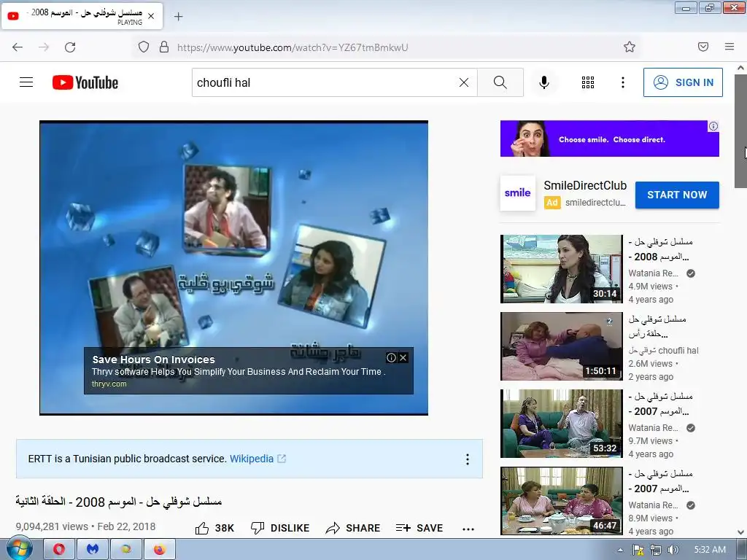Open Firefox from taskbar
The image size is (747, 560).
point(159,550)
